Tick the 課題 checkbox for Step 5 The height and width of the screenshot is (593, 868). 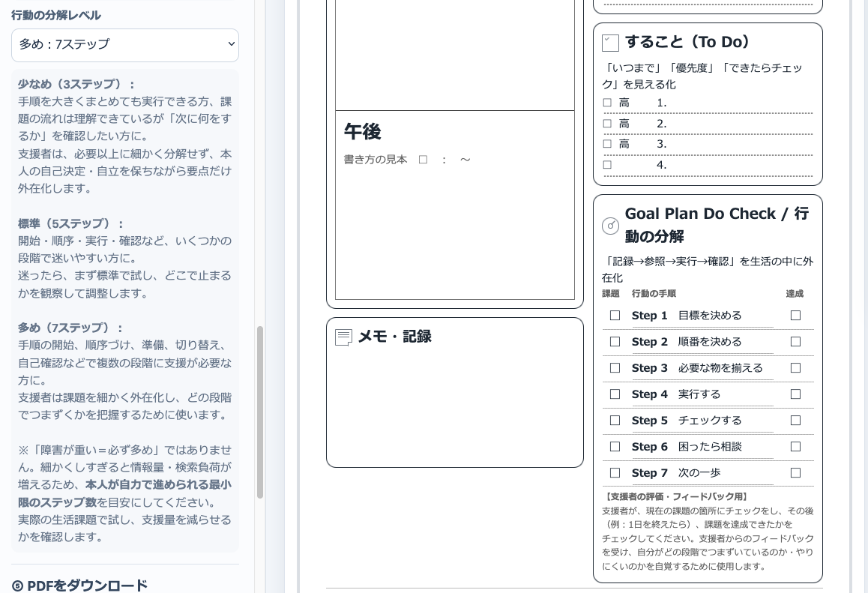click(x=615, y=421)
